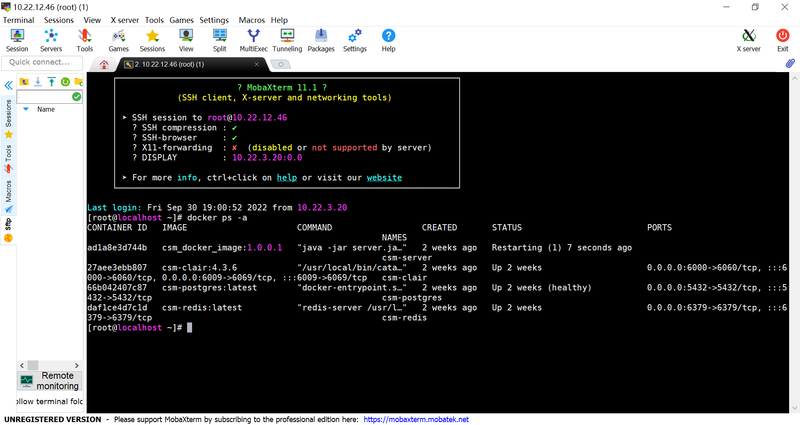Open the Help menu
This screenshot has height=425, width=800.
click(279, 20)
